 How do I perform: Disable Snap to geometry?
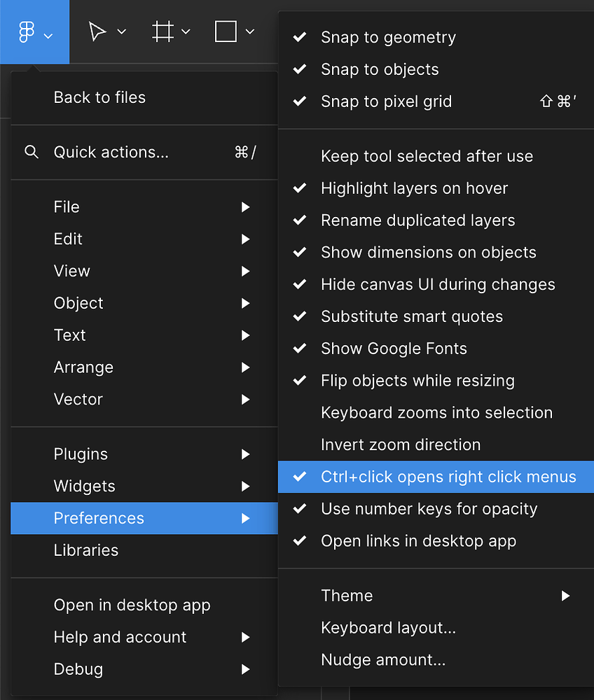pyautogui.click(x=388, y=37)
